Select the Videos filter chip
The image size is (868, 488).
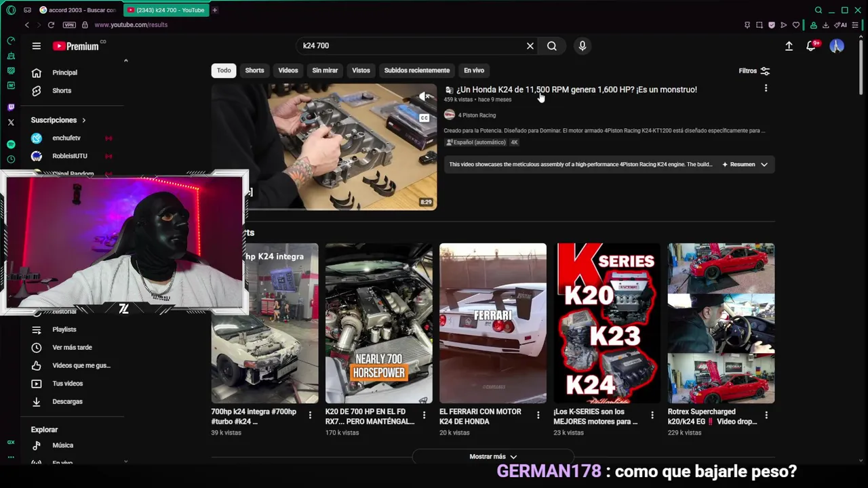288,70
